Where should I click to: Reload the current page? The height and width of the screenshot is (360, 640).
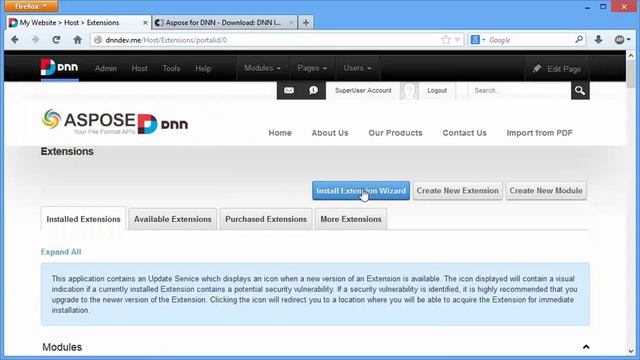(x=56, y=40)
